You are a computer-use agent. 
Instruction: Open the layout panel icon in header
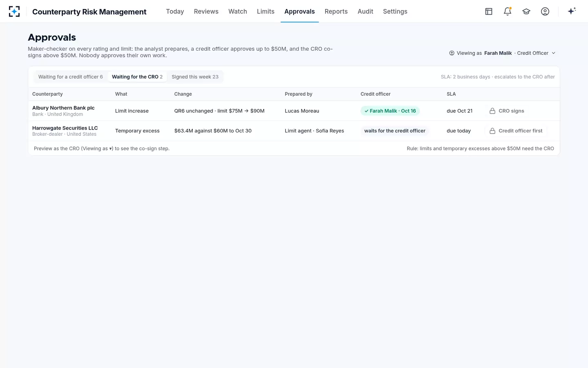(489, 11)
